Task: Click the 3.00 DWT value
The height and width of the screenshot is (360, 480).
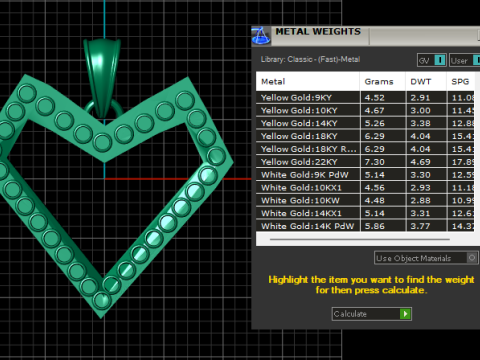Action: 420,110
